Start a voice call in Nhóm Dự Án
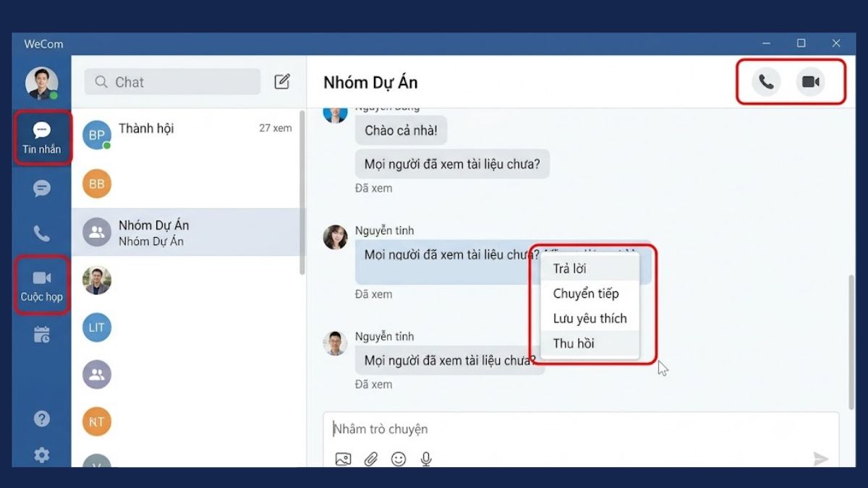Screen dimensions: 868x488 click(x=766, y=82)
